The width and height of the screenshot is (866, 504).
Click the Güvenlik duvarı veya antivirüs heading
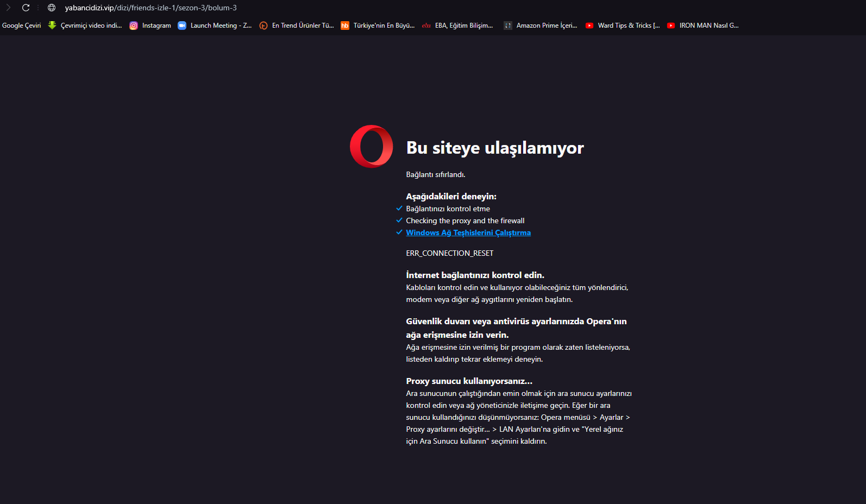point(516,328)
